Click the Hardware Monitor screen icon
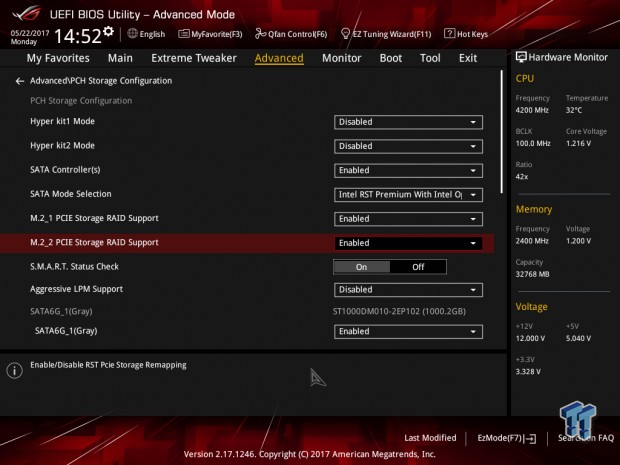Screen dimensions: 620x465 (x=521, y=57)
